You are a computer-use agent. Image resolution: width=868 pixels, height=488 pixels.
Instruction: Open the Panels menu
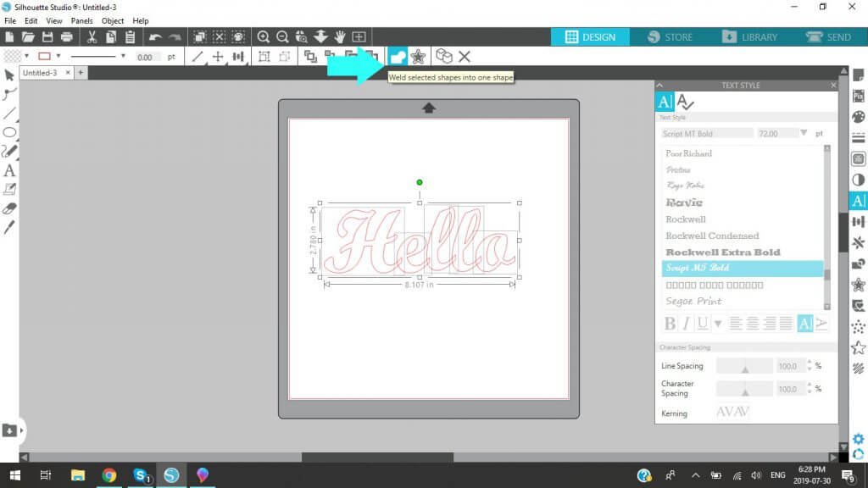pos(81,20)
